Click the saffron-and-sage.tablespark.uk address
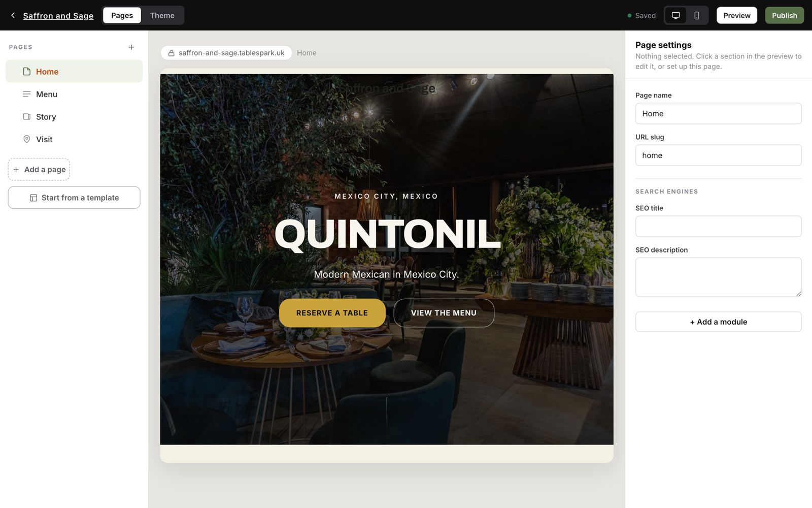Image resolution: width=812 pixels, height=508 pixels. (231, 53)
